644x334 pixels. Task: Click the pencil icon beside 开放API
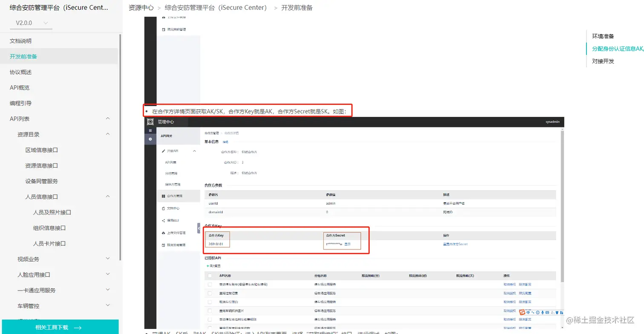(164, 151)
